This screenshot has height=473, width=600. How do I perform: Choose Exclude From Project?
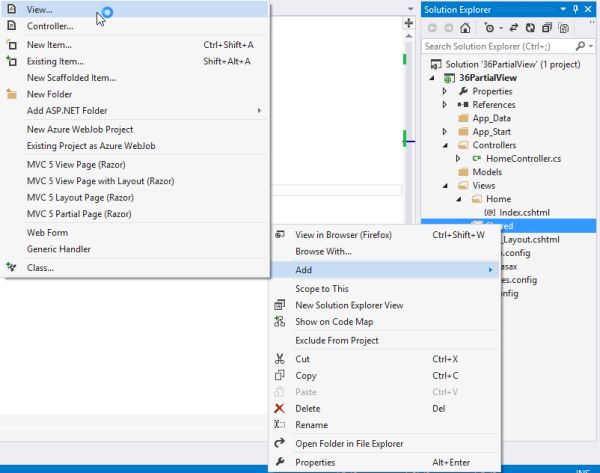(x=385, y=341)
